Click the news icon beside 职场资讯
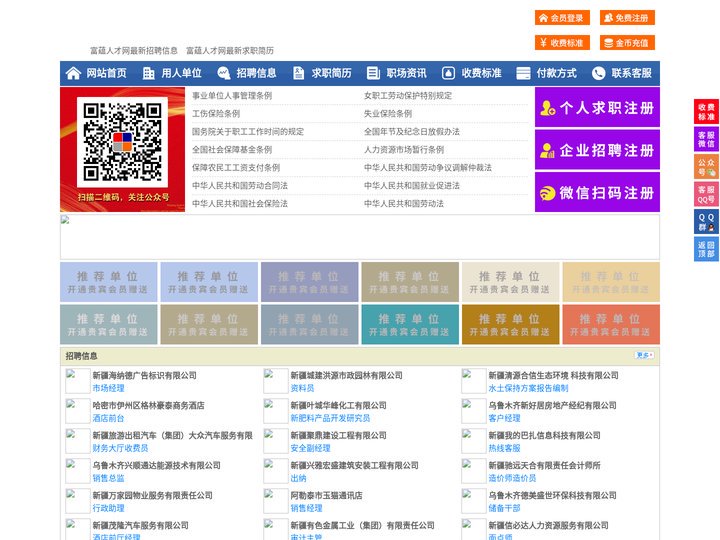720x540 pixels. [x=373, y=73]
